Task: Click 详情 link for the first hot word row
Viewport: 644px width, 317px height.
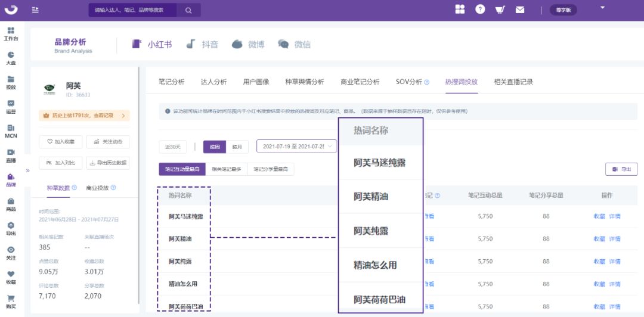Action: point(615,216)
